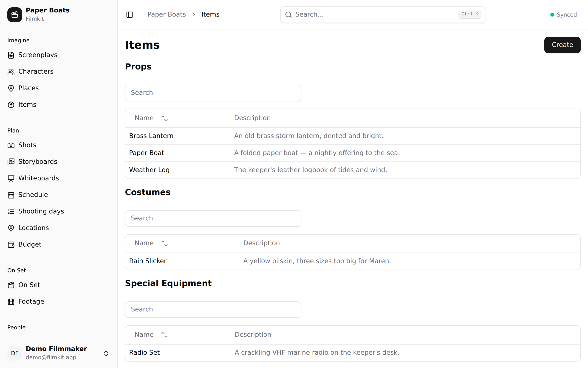Focus the Costumes search field
The image size is (588, 368).
(x=213, y=218)
